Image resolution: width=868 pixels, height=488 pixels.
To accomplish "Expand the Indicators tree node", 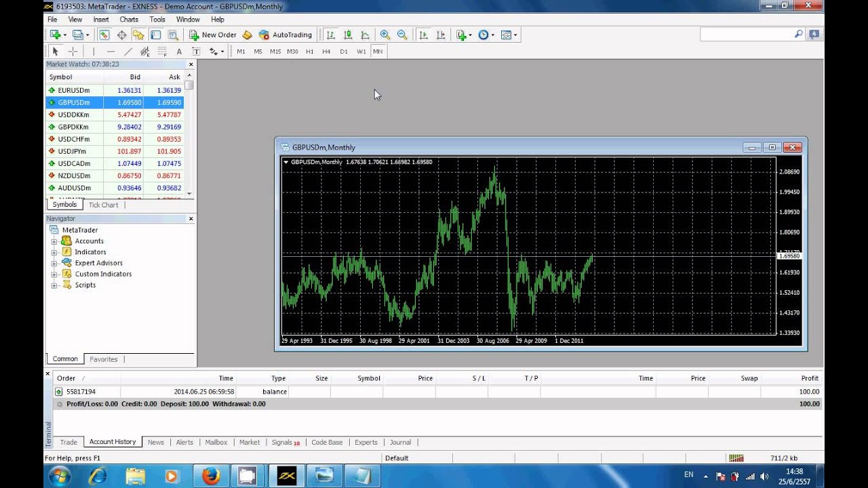I will click(54, 252).
